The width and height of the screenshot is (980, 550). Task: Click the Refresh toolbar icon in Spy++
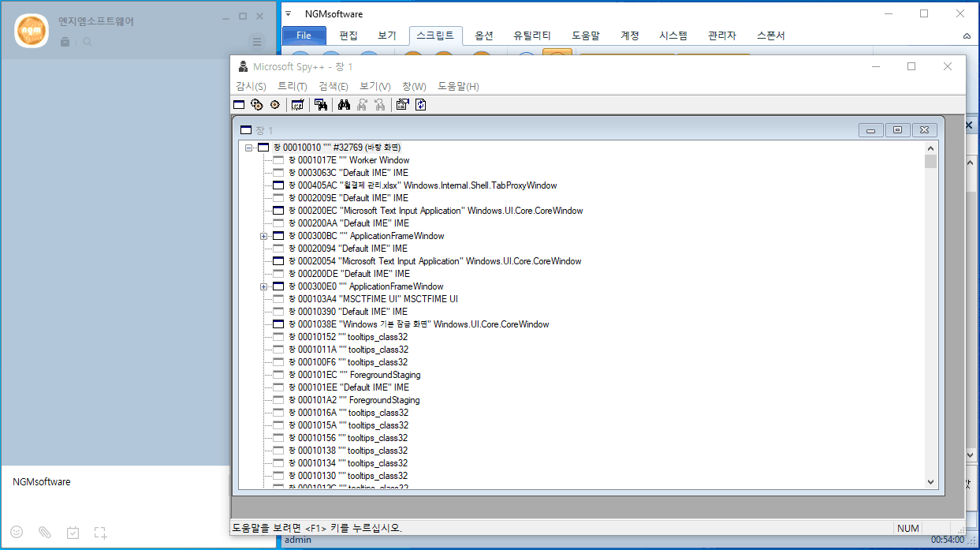pos(421,104)
